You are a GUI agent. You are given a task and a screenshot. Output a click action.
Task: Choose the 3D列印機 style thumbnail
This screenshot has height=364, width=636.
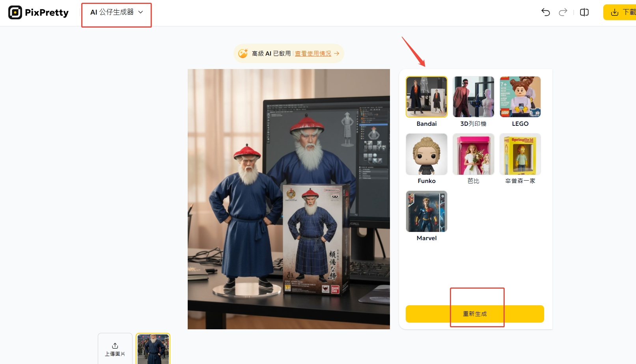point(473,97)
